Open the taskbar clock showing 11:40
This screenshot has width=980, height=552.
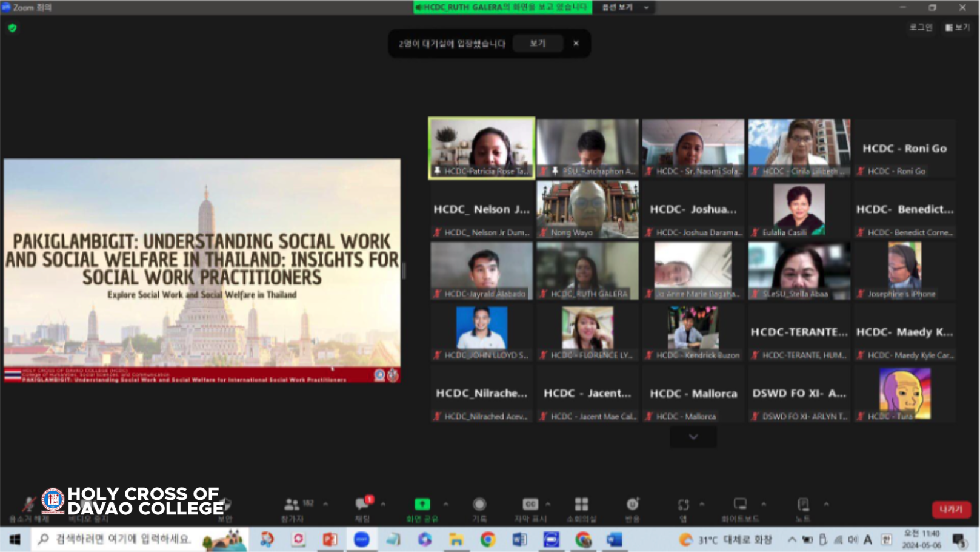pyautogui.click(x=921, y=539)
